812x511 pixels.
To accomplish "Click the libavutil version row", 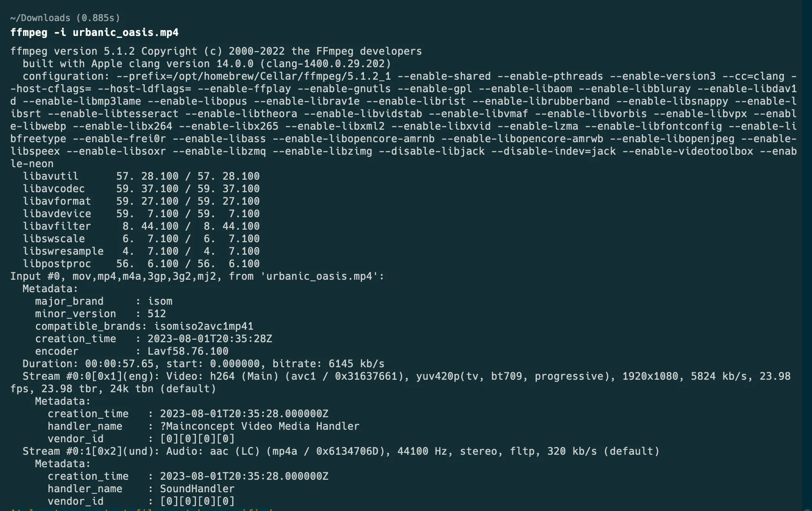I will click(x=141, y=176).
